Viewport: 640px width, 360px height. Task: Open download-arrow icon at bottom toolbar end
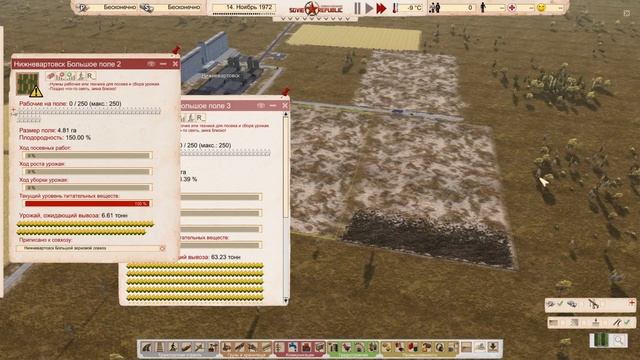pos(493,347)
